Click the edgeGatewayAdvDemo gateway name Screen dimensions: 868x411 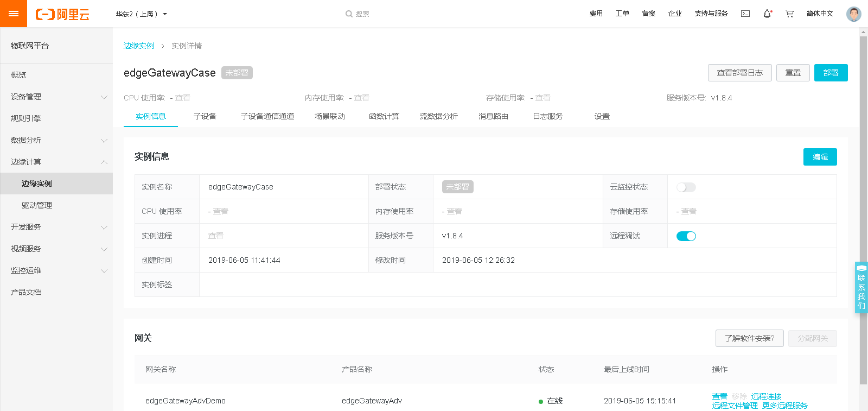tap(186, 401)
